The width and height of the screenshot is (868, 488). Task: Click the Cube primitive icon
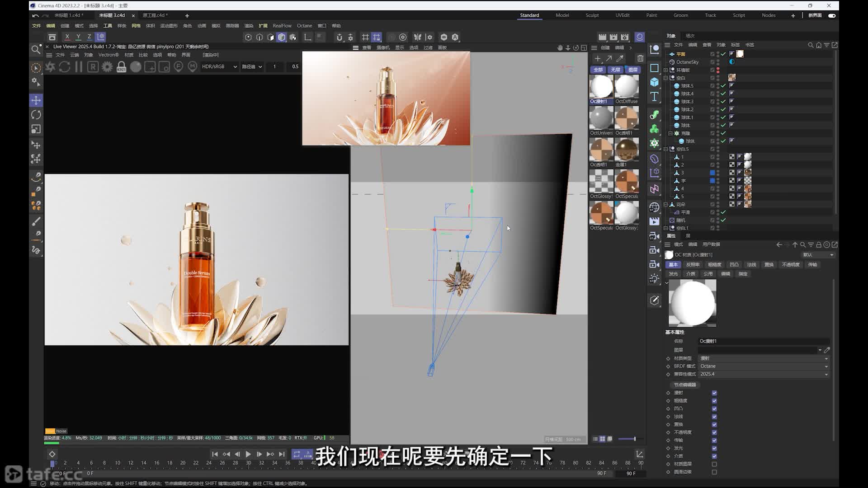coord(654,82)
